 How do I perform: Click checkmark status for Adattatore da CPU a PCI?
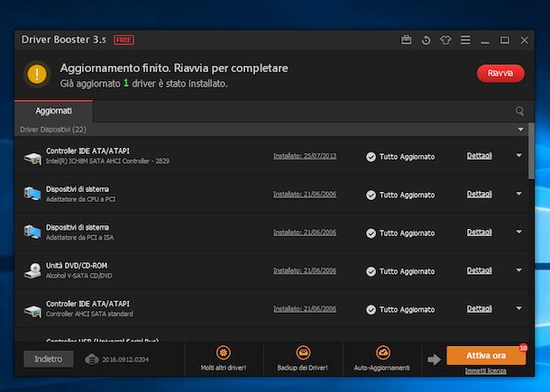pos(371,195)
